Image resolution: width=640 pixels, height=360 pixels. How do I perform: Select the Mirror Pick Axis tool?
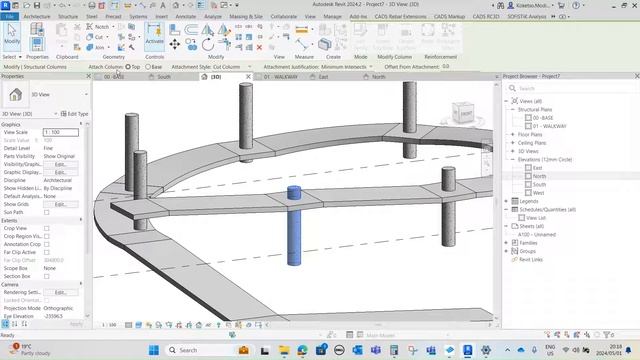208,29
